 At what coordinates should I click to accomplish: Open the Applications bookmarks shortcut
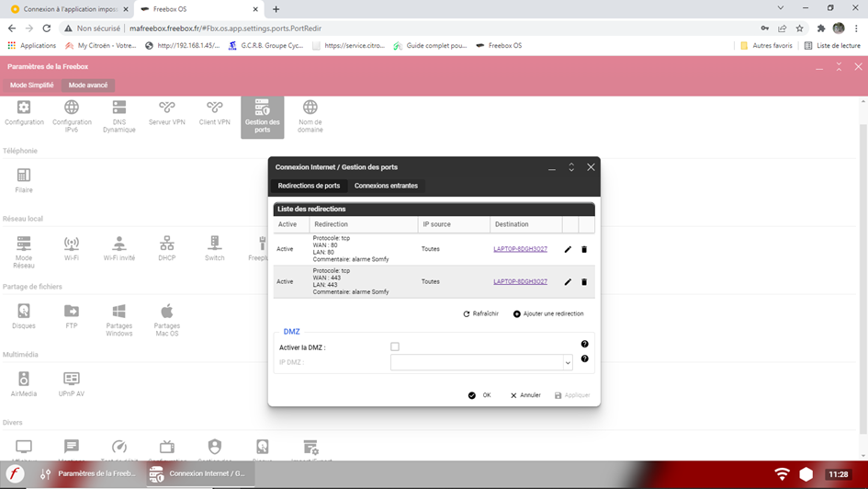coord(32,45)
